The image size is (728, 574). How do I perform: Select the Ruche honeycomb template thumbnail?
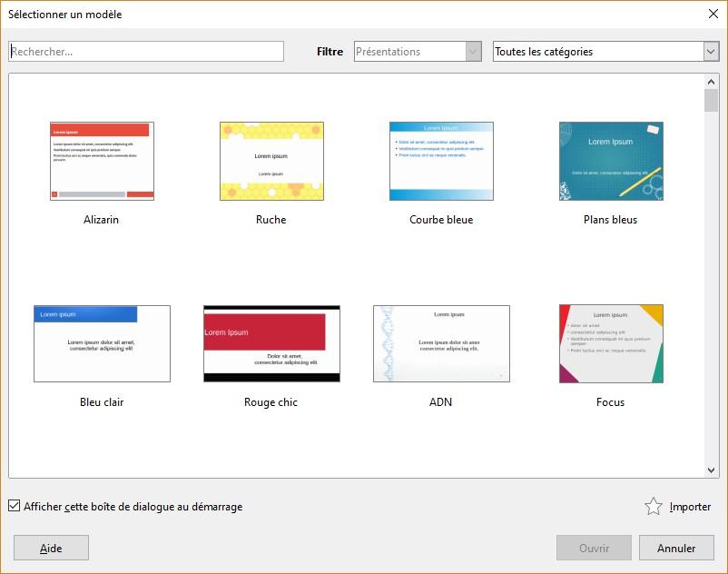[x=271, y=161]
